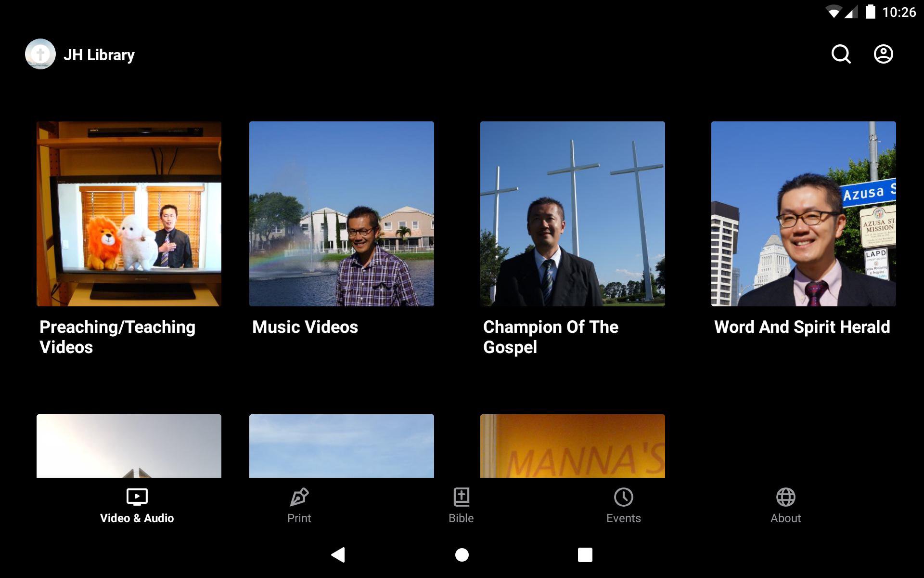924x578 pixels.
Task: Tap the JH Library cross logo
Action: pyautogui.click(x=40, y=54)
